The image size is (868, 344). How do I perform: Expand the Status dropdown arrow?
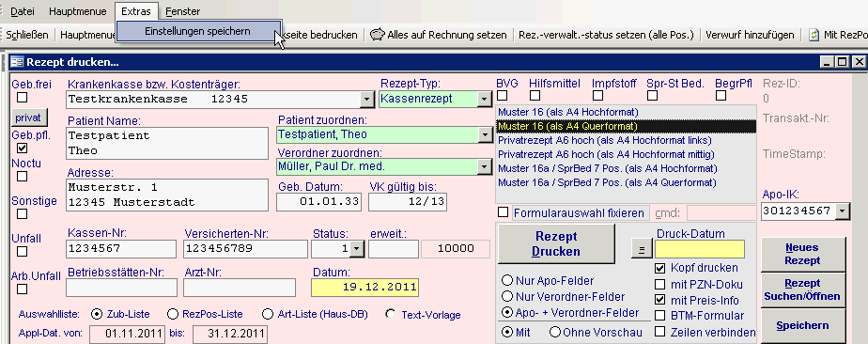click(356, 249)
